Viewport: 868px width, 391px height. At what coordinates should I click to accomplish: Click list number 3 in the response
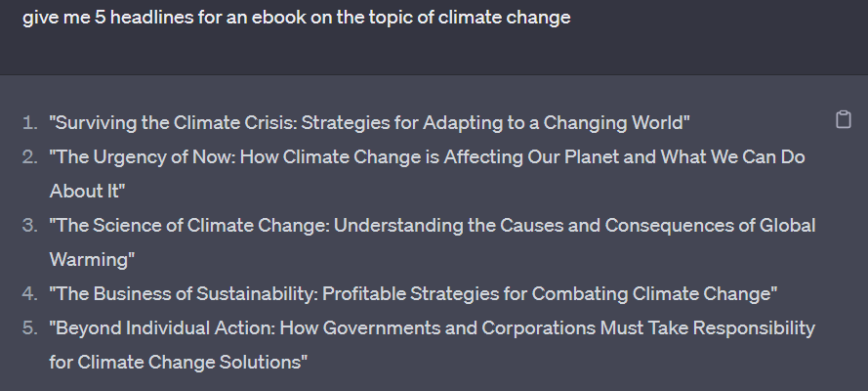(x=30, y=225)
